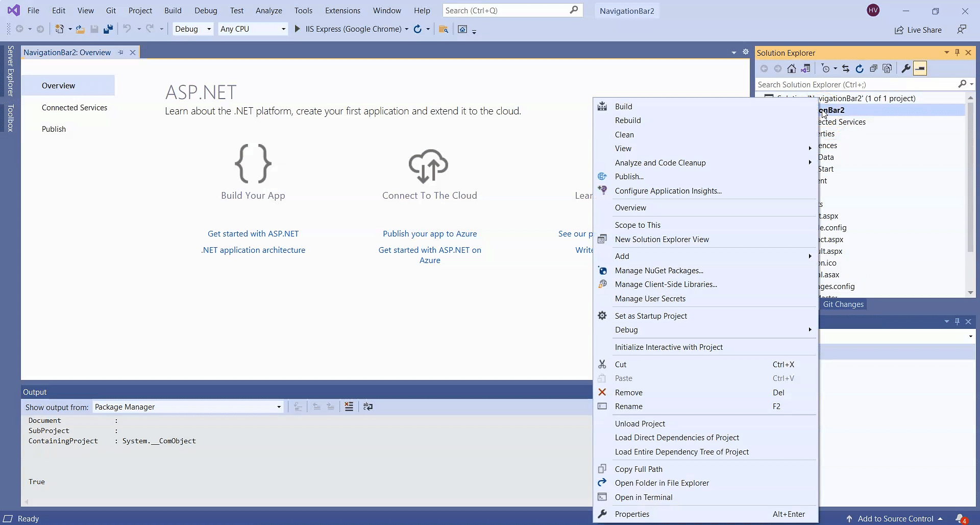This screenshot has width=980, height=525.
Task: Choose Properties in the context menu
Action: (705, 514)
